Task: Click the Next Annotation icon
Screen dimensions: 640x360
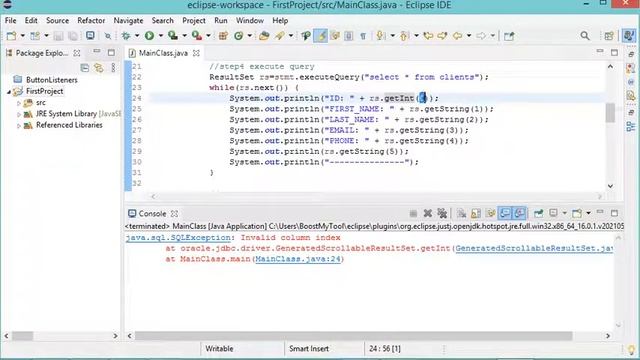Action: click(x=380, y=36)
